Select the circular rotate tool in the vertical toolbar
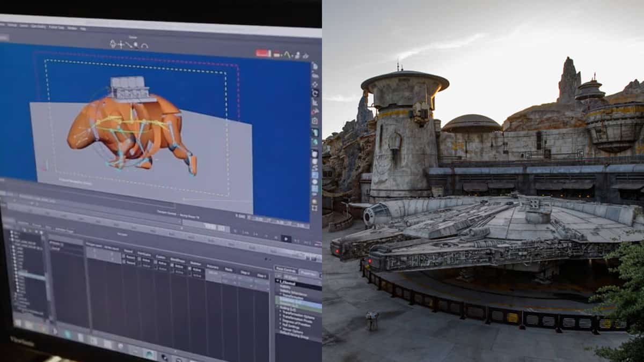The width and height of the screenshot is (644, 362). pyautogui.click(x=316, y=93)
